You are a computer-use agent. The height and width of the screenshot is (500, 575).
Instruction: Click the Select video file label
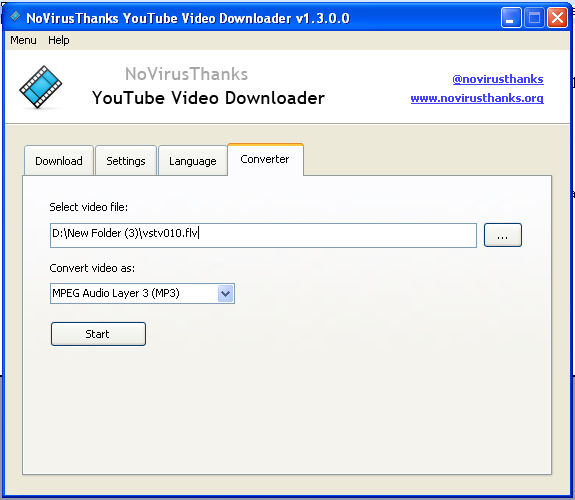tap(88, 207)
